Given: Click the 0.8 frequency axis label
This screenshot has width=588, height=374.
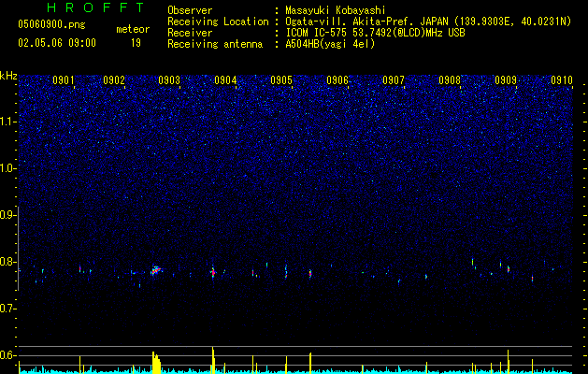Looking at the screenshot, I should pyautogui.click(x=7, y=262).
